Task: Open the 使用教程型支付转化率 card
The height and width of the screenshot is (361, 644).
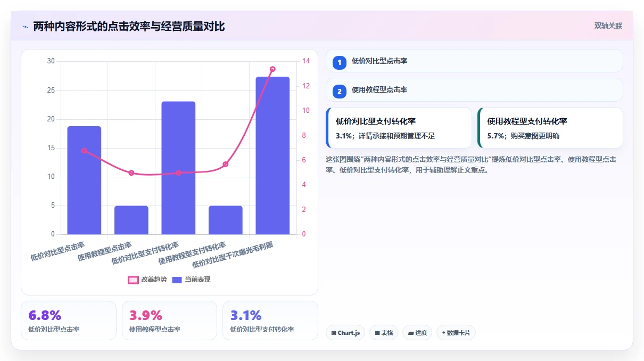Action: point(550,128)
